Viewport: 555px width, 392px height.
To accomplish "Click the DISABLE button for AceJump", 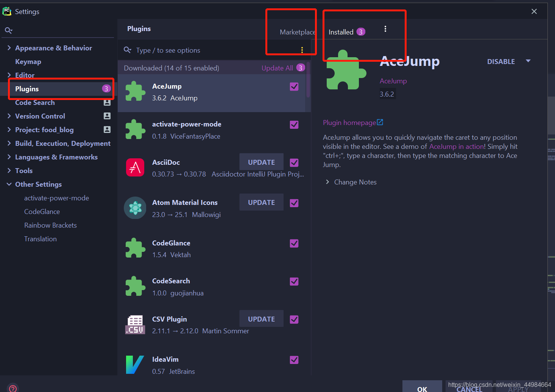I will point(501,61).
